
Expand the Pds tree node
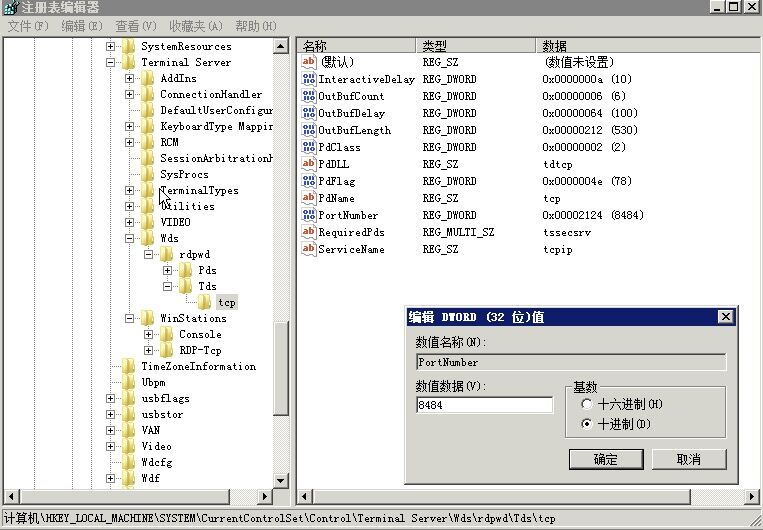coord(168,270)
